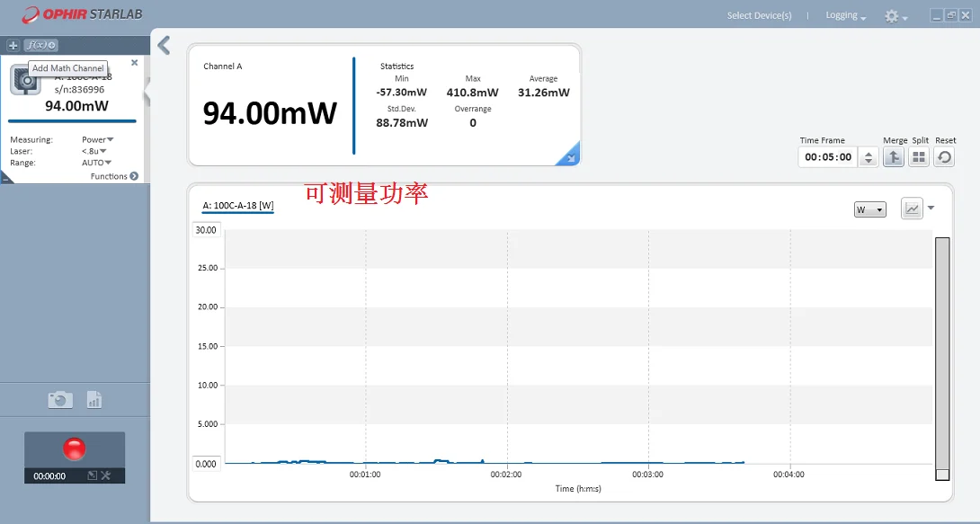Open the Logging menu

tap(846, 15)
